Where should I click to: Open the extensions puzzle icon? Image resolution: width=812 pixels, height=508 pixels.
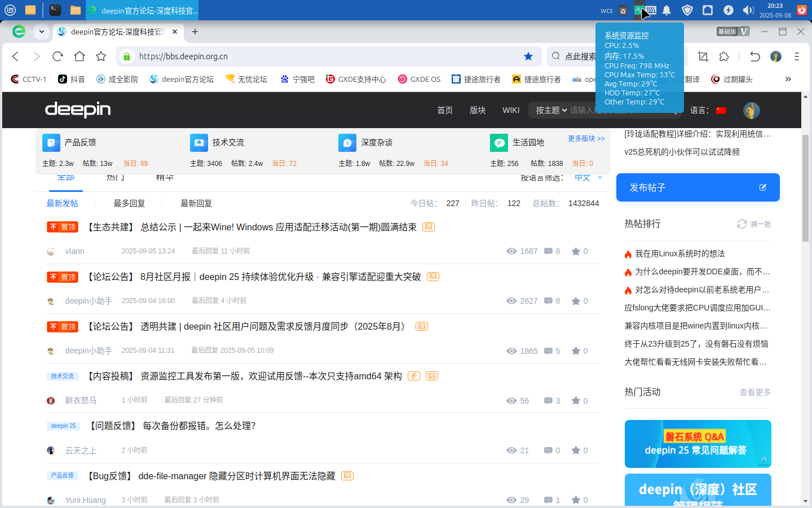[x=725, y=56]
